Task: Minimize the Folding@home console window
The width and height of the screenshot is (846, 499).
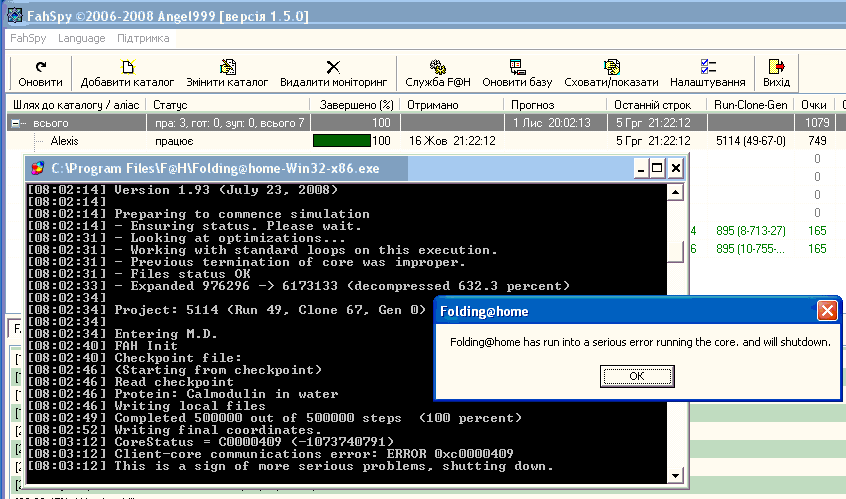Action: click(x=640, y=168)
